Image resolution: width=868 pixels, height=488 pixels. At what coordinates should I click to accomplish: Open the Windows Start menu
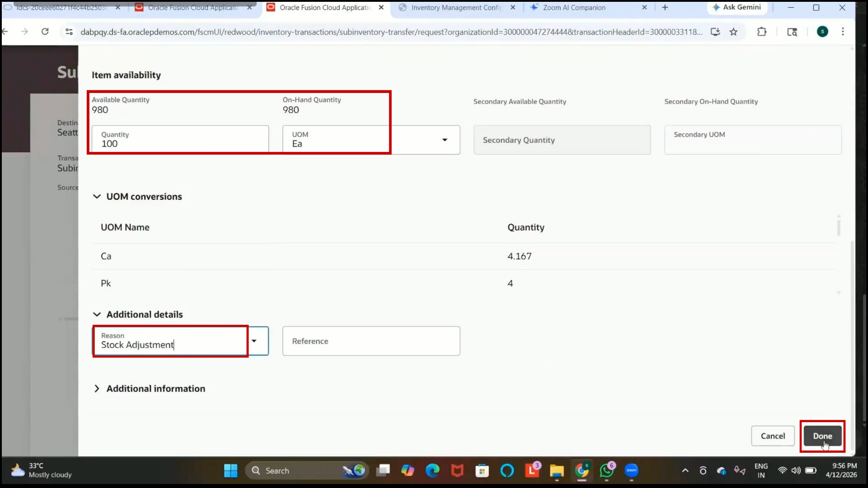[x=231, y=471]
